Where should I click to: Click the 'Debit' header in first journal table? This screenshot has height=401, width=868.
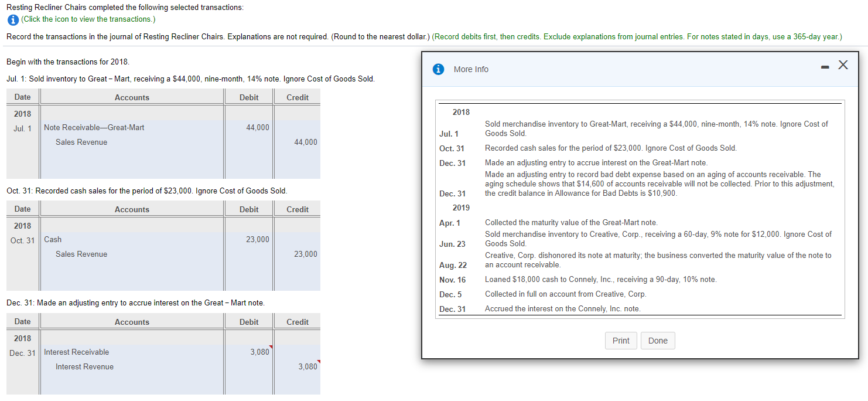tap(249, 97)
